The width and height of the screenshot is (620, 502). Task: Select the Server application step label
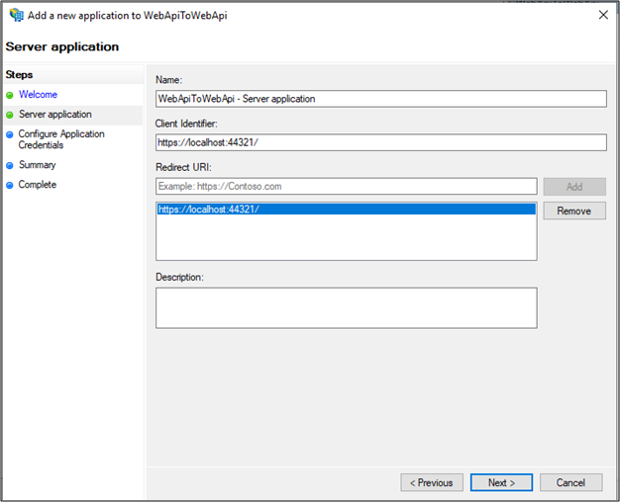pyautogui.click(x=55, y=115)
